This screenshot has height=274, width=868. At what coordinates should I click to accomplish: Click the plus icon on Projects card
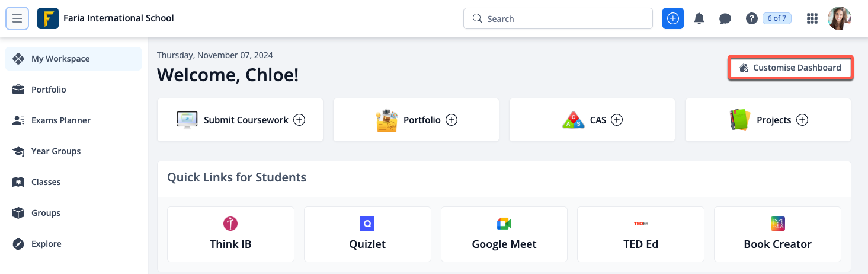tap(802, 120)
